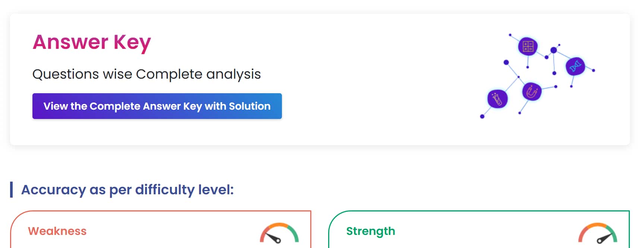Select the Questions wise Complete analysis text
The image size is (644, 248).
[147, 74]
